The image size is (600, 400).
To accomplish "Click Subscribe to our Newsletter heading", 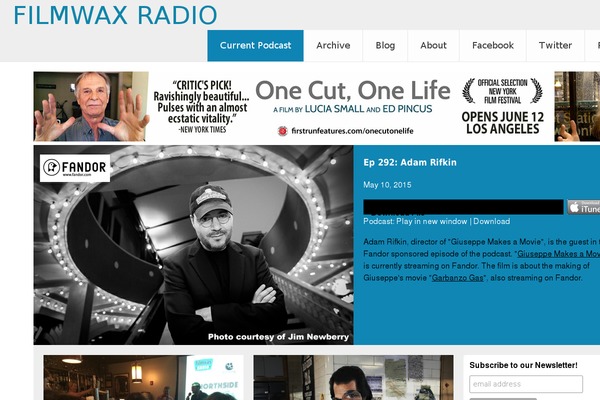I will click(523, 365).
